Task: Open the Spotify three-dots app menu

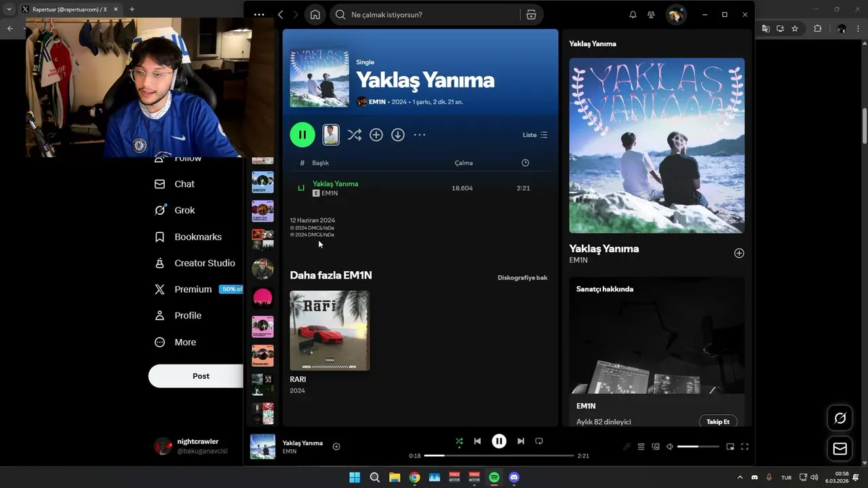Action: 259,15
